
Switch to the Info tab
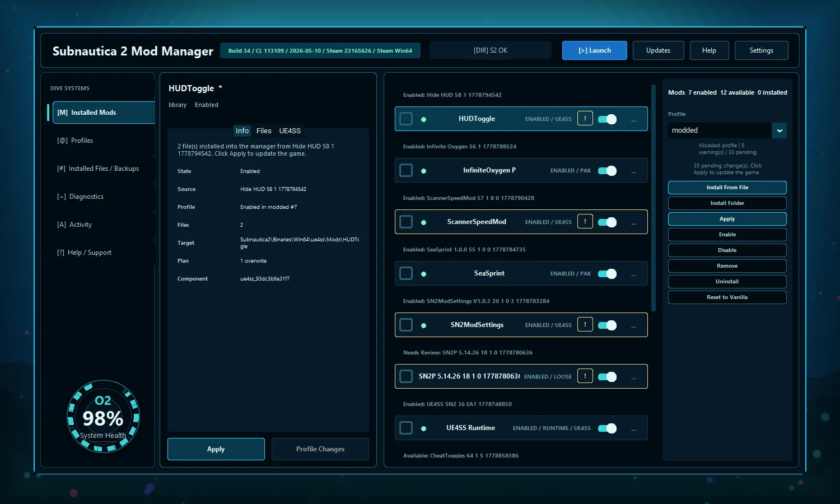pos(242,131)
